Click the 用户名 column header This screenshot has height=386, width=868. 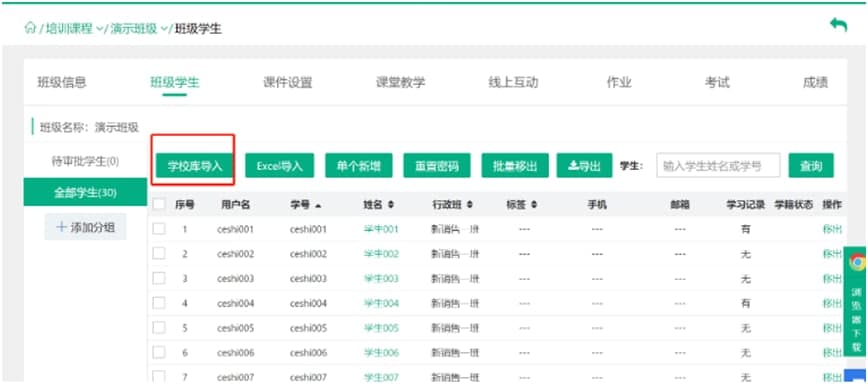(x=235, y=205)
